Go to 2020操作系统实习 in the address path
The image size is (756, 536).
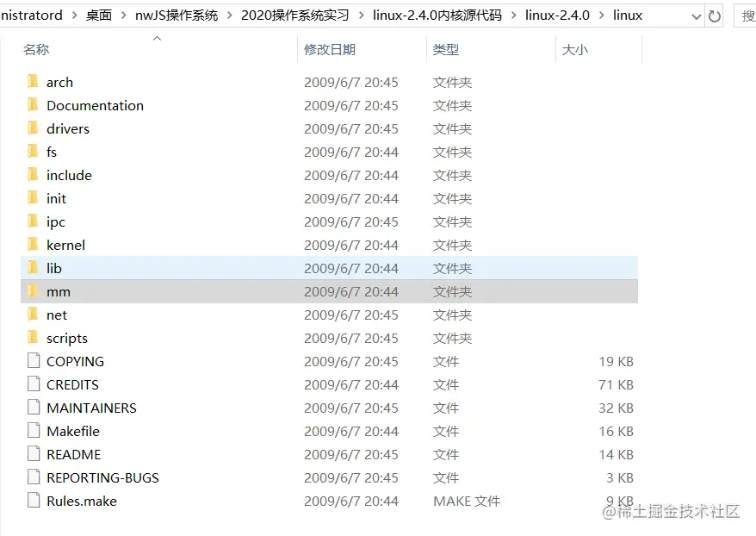pyautogui.click(x=295, y=16)
